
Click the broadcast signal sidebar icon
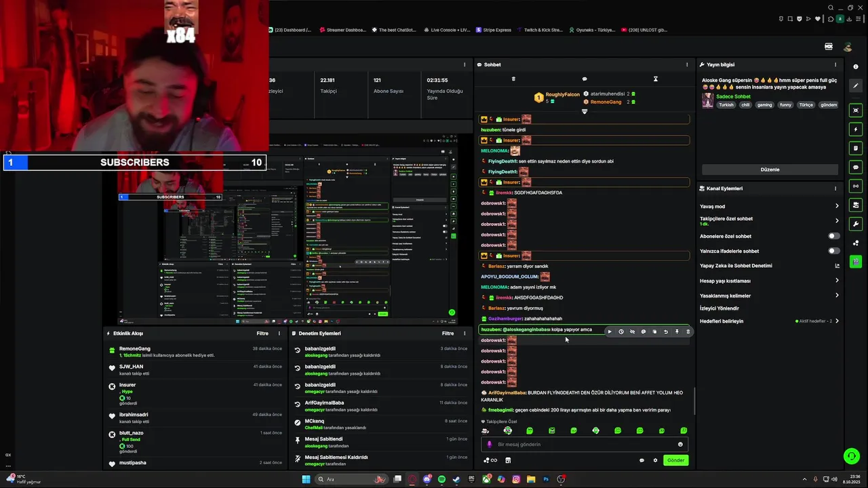(856, 186)
